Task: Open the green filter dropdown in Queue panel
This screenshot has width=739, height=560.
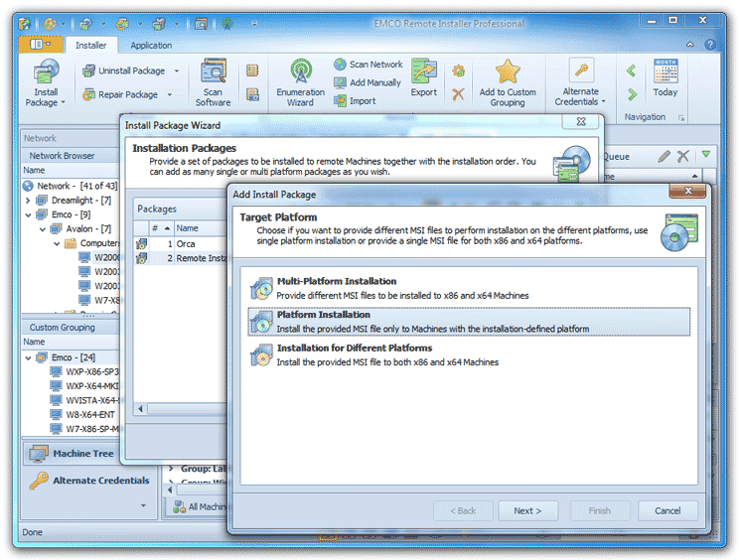Action: pos(705,155)
